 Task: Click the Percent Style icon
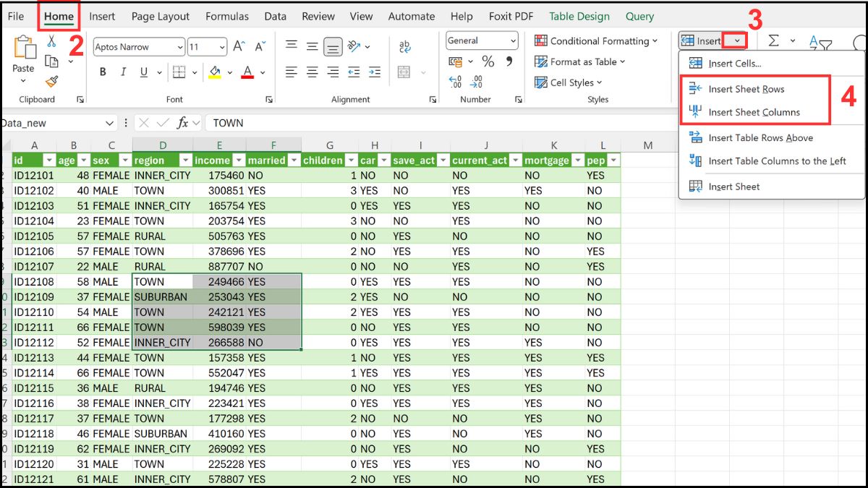[x=490, y=63]
